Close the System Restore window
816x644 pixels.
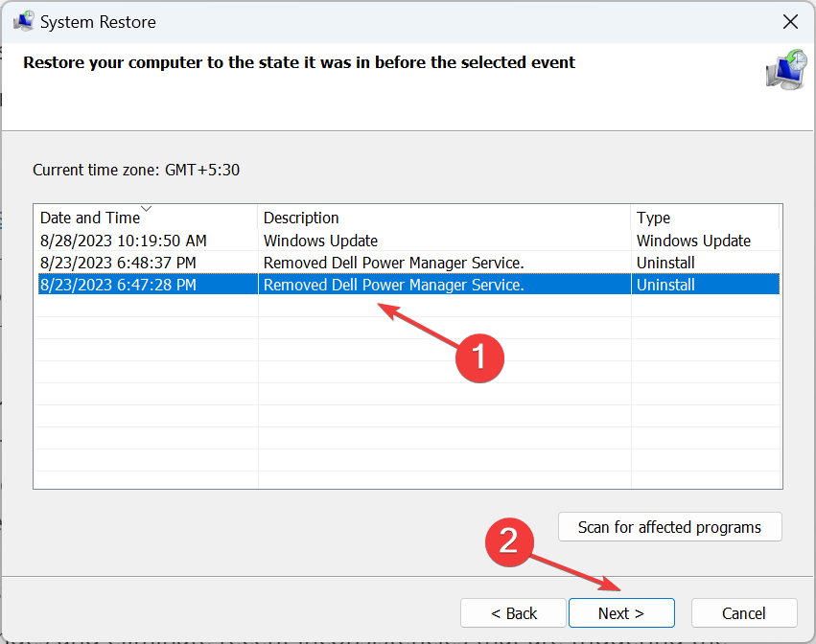790,21
